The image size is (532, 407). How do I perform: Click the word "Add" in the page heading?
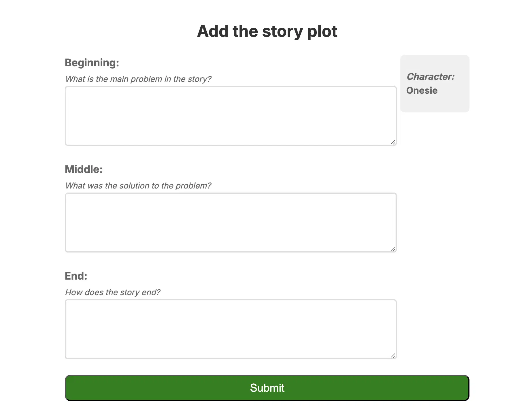click(213, 31)
